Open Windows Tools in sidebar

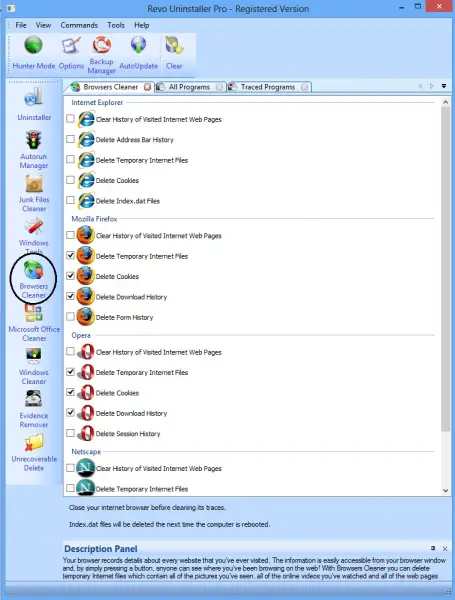point(34,235)
